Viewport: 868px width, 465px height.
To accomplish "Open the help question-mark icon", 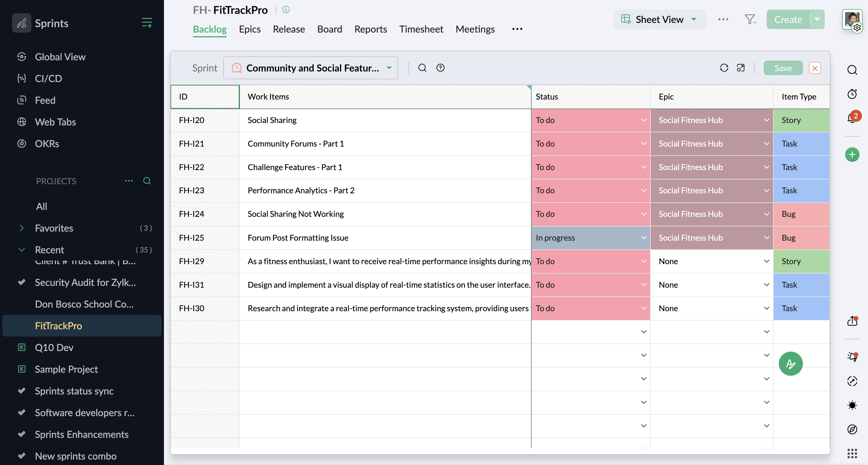I will click(440, 68).
